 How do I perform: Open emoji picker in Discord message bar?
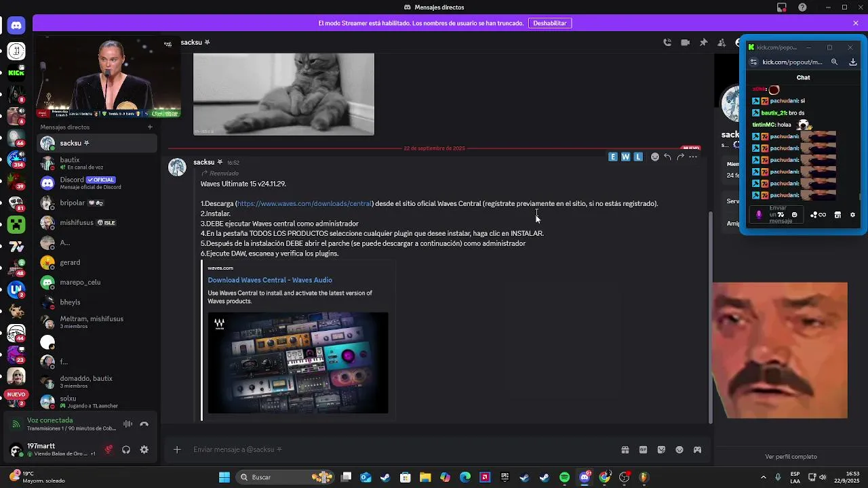[x=679, y=449]
